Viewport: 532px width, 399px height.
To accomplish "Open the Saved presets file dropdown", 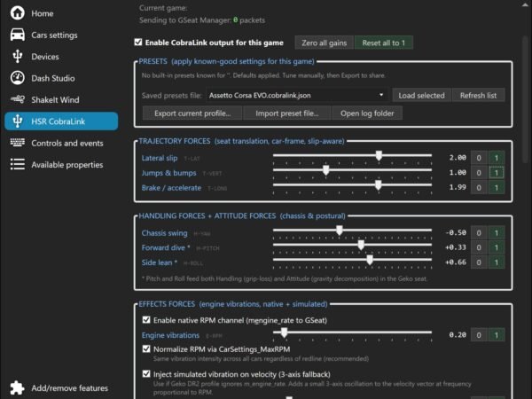I will tap(296, 96).
